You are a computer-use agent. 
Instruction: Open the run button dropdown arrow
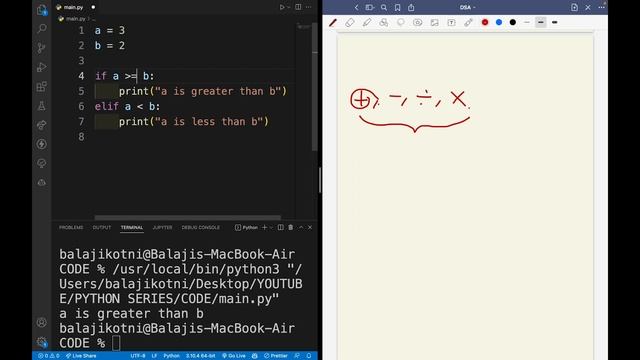[289, 7]
